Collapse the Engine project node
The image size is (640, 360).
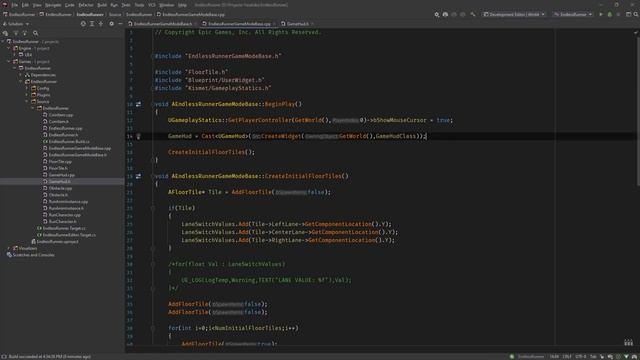pos(9,48)
